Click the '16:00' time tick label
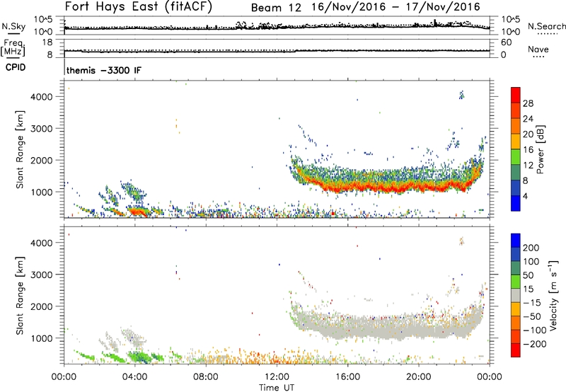 coord(347,377)
